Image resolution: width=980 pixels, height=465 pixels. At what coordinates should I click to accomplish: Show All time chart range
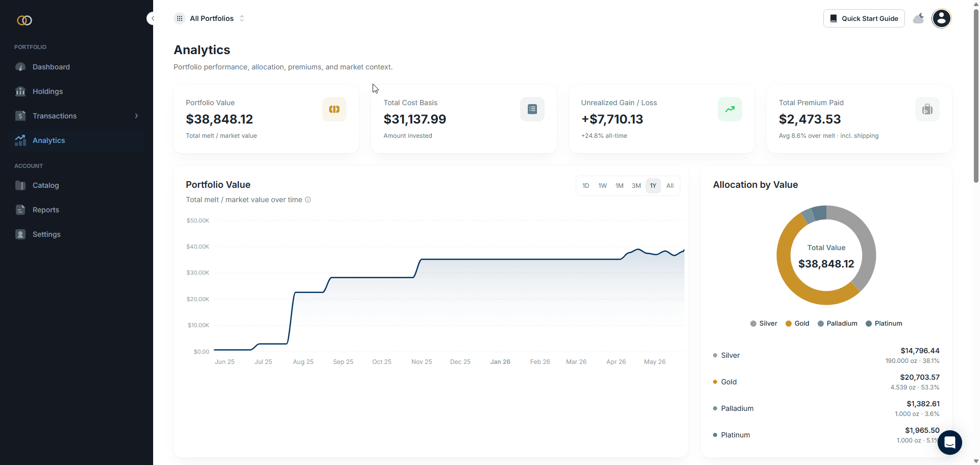pos(670,186)
